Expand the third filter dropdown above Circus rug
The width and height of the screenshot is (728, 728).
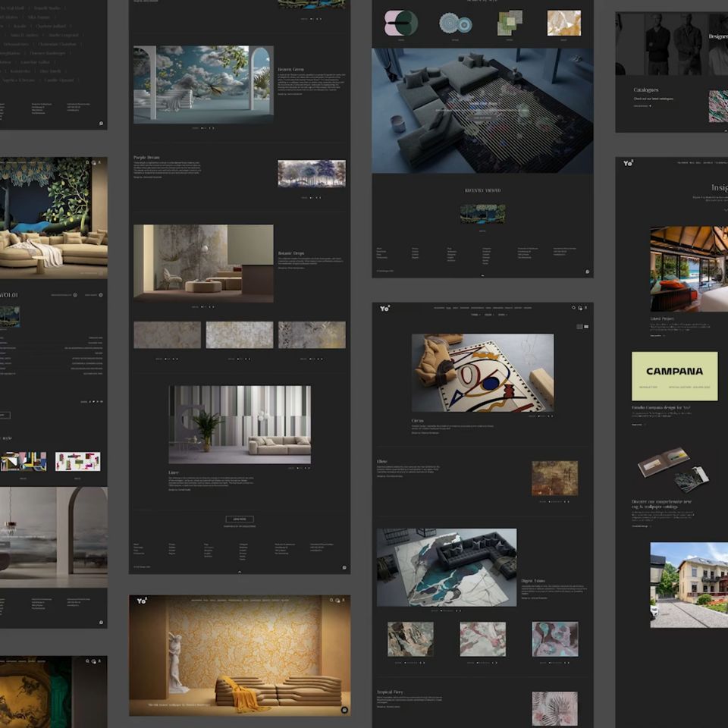coord(502,315)
